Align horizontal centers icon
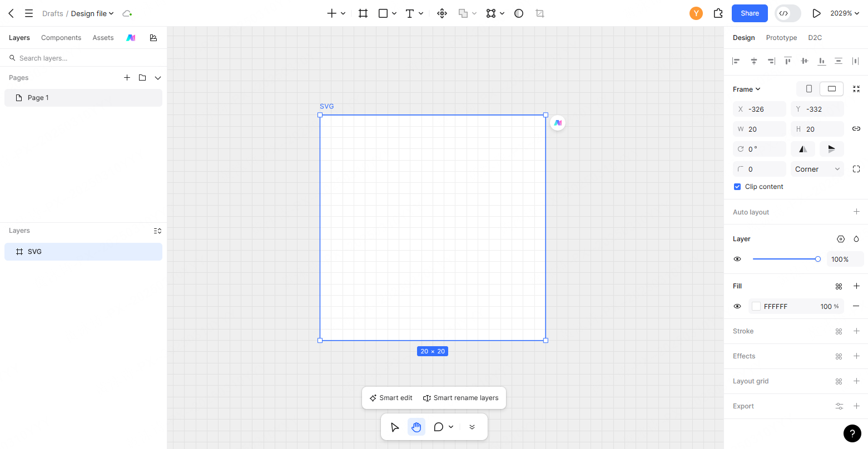This screenshot has width=868, height=449. tap(754, 61)
